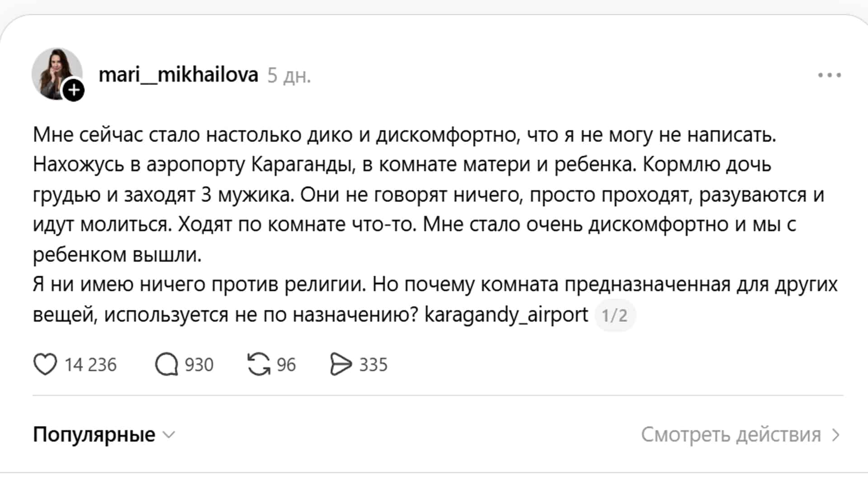Click the arrow next to Смотреть действия
This screenshot has width=868, height=488.
click(836, 435)
